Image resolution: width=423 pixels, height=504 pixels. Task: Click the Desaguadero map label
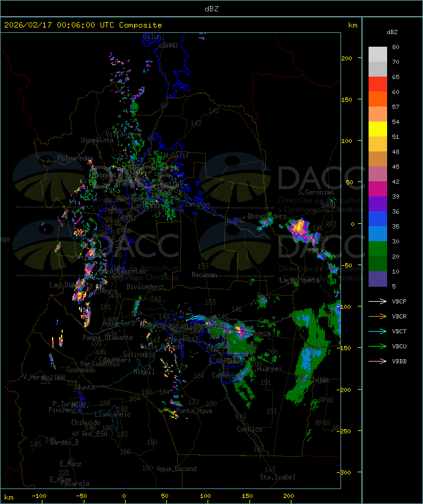(267, 216)
